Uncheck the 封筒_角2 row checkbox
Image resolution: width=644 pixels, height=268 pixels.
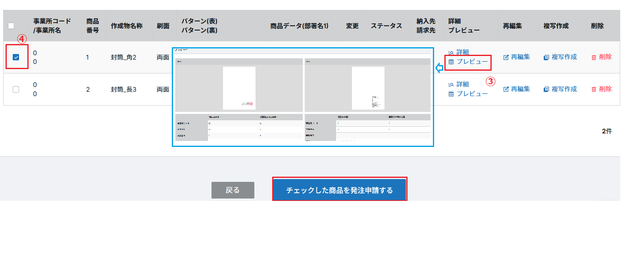point(16,57)
